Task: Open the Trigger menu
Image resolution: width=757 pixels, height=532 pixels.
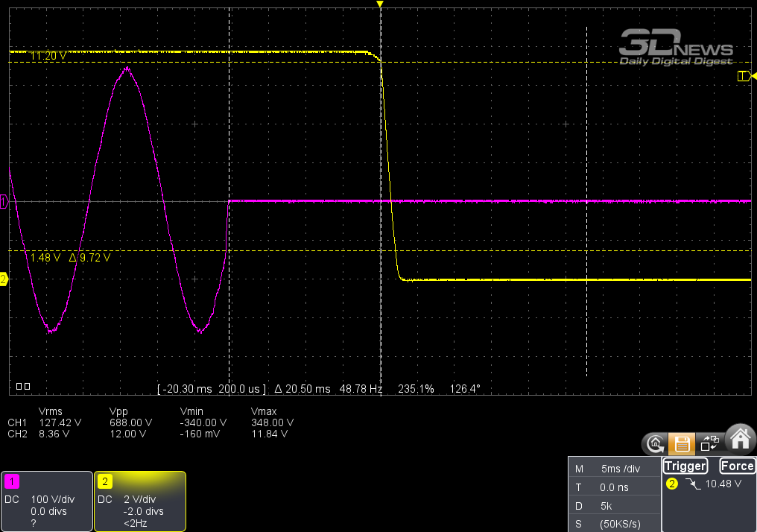Action: click(x=685, y=466)
